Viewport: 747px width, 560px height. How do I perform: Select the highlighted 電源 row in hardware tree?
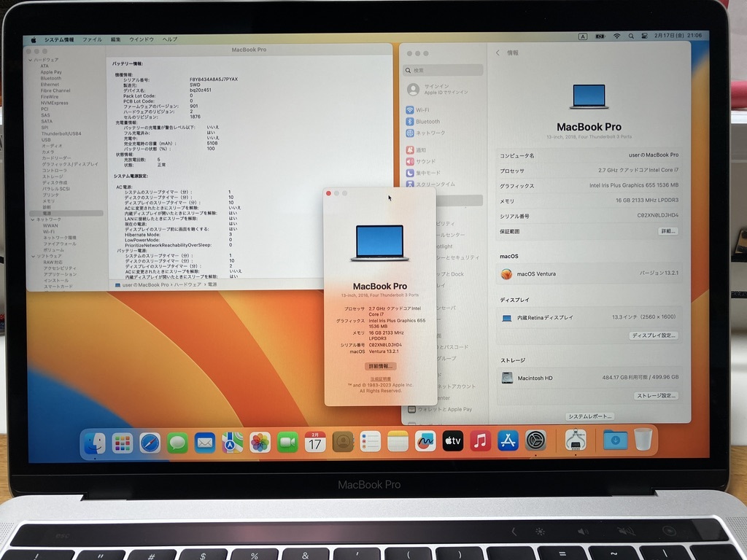pos(66,214)
